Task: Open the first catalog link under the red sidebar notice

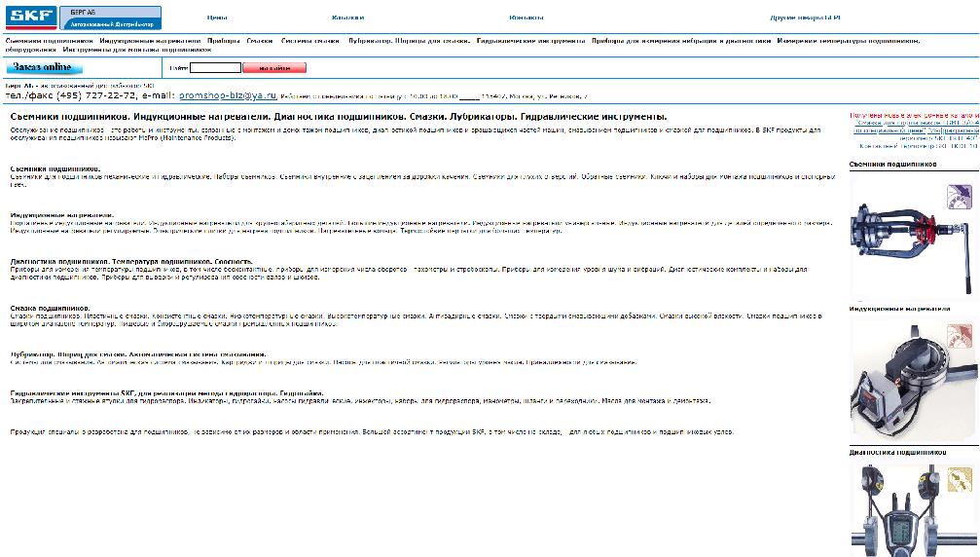Action: pyautogui.click(x=918, y=123)
